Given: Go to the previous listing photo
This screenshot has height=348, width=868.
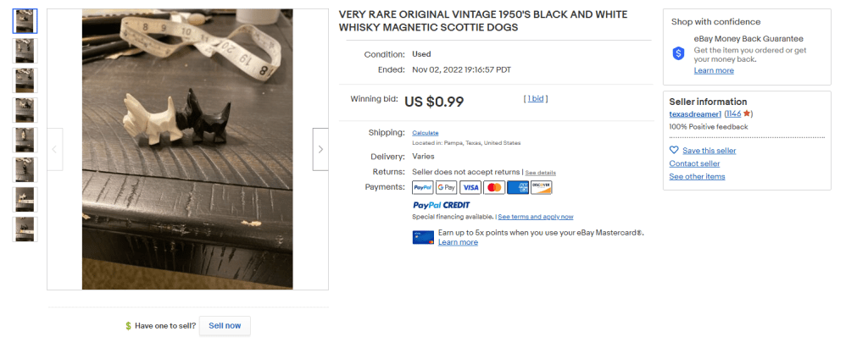Looking at the screenshot, I should [x=55, y=149].
